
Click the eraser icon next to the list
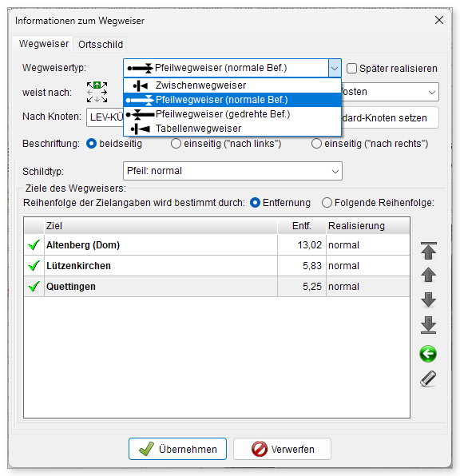[428, 379]
